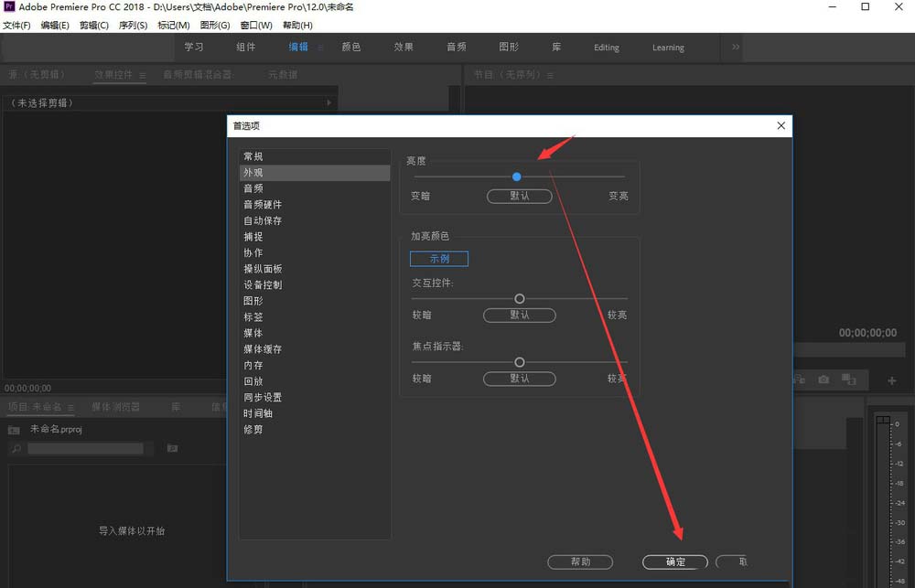
Task: Click the Premiere Pro icon in title bar
Action: pos(9,7)
